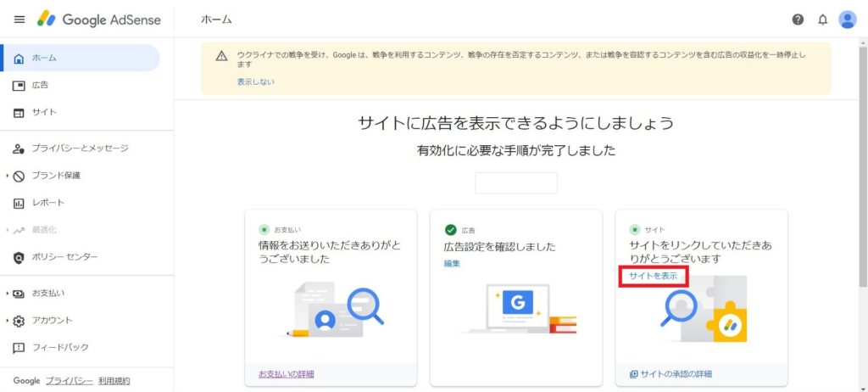The image size is (868, 392).
Task: Click the ポリシー センター shield icon
Action: [19, 257]
